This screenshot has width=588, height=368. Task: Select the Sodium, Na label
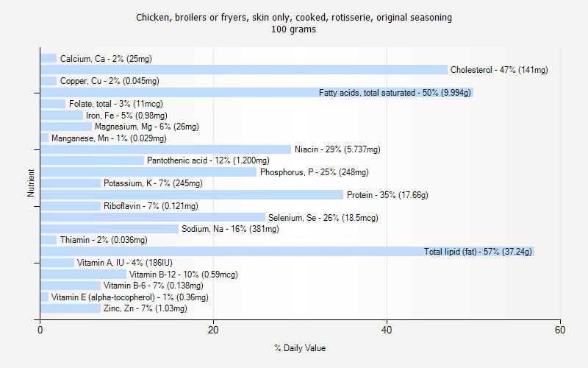pyautogui.click(x=230, y=229)
